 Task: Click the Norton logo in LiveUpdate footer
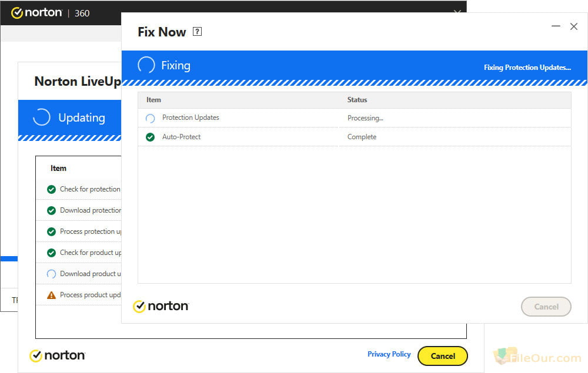coord(58,355)
